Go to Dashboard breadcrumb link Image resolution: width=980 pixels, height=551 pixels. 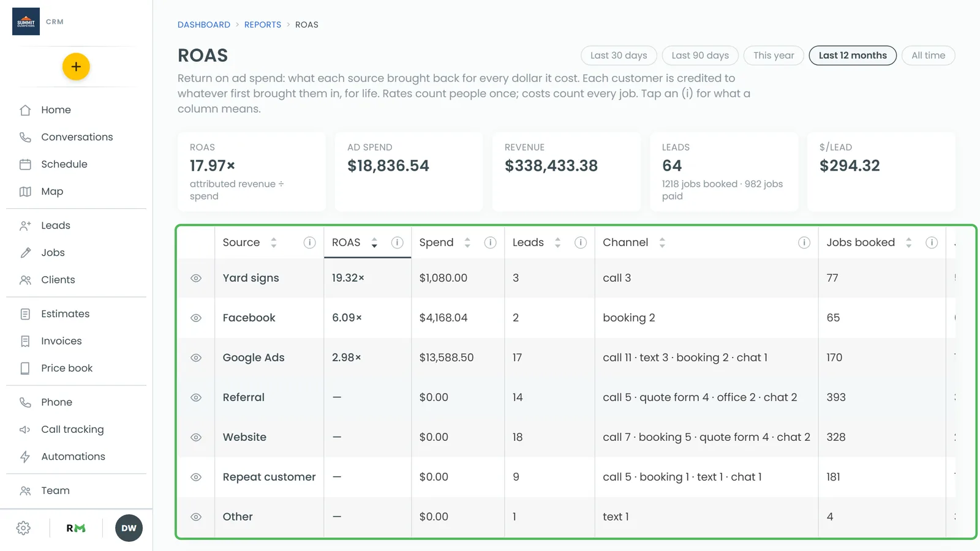coord(204,24)
